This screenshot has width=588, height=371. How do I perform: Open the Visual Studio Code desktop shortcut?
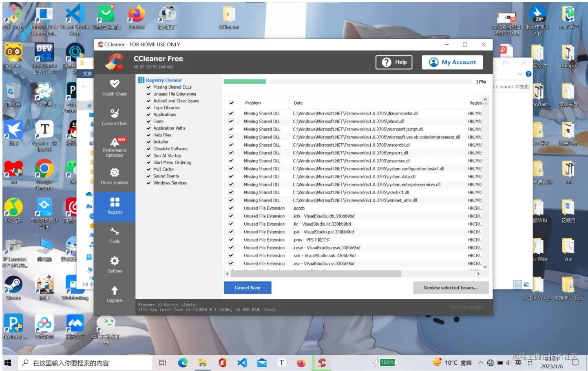coord(75,20)
